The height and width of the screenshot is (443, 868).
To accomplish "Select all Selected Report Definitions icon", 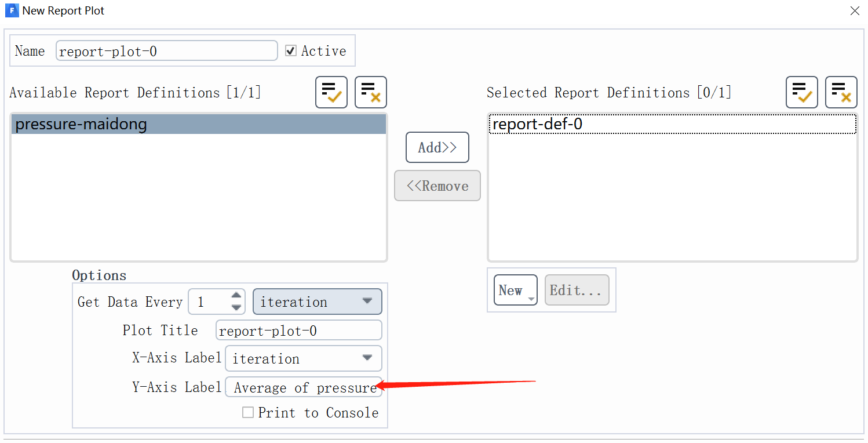I will point(801,92).
